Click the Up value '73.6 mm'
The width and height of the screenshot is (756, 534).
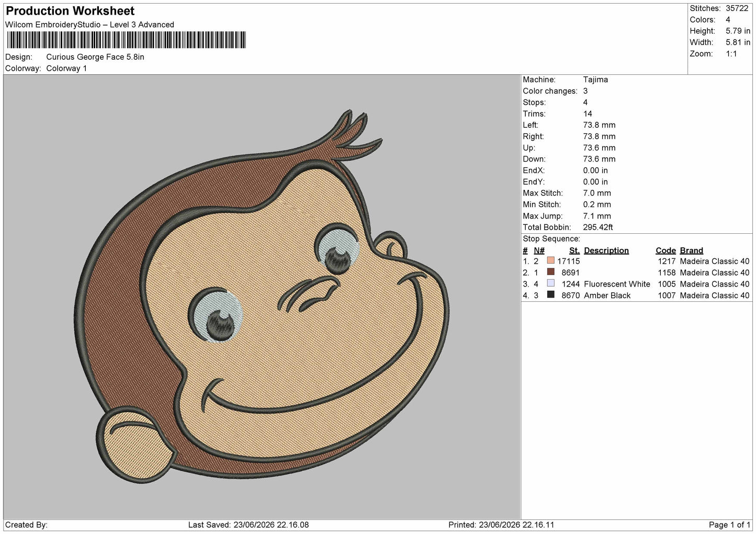[x=599, y=148]
